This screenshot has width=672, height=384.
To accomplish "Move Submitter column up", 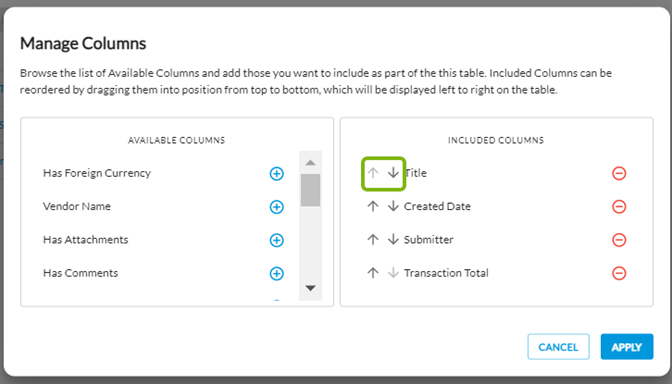I will pyautogui.click(x=373, y=240).
